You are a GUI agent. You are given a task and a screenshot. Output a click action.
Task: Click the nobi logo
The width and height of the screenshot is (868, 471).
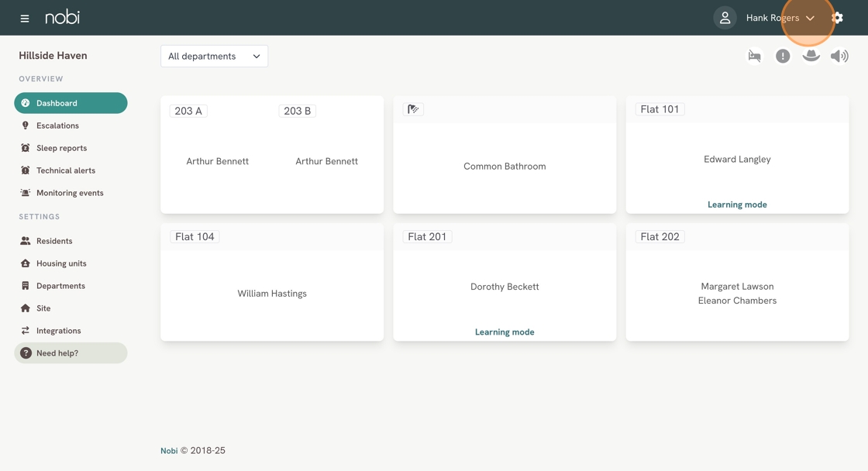click(62, 17)
